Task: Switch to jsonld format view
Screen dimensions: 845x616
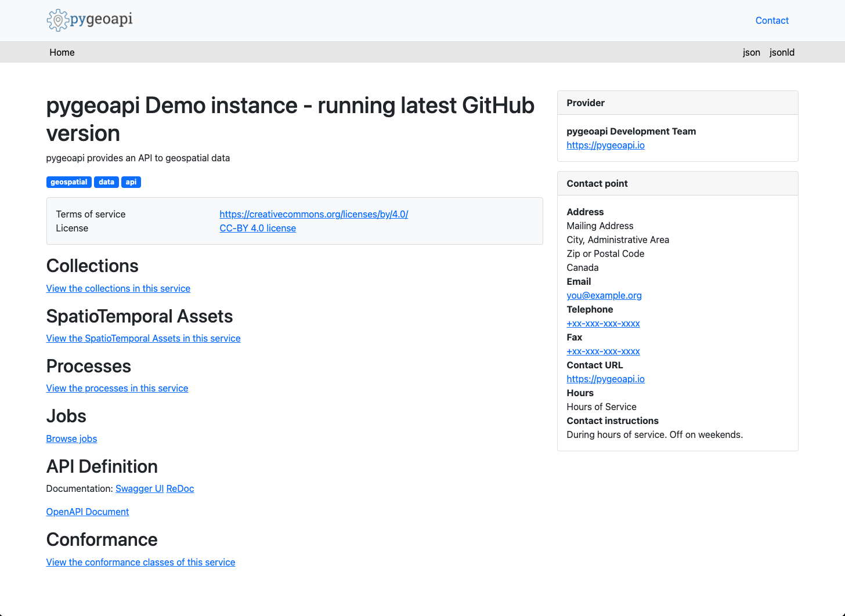Action: [782, 52]
